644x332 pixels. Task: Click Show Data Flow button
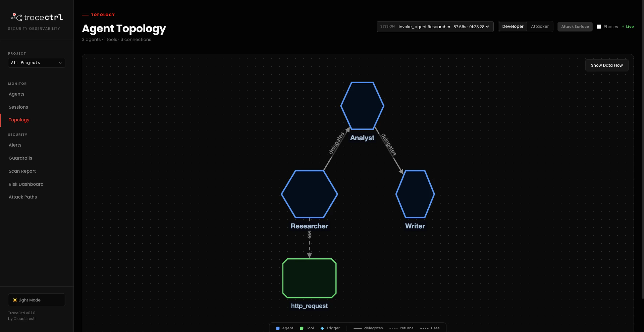pyautogui.click(x=607, y=65)
